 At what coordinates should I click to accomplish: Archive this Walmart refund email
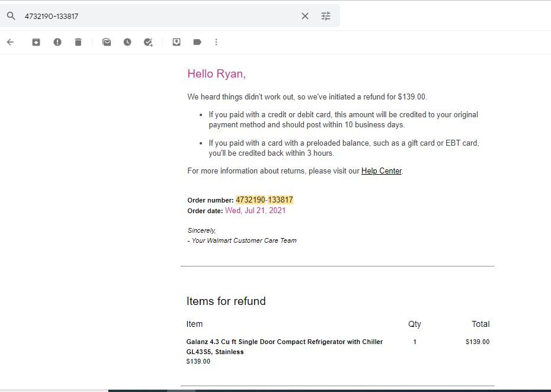coord(36,42)
